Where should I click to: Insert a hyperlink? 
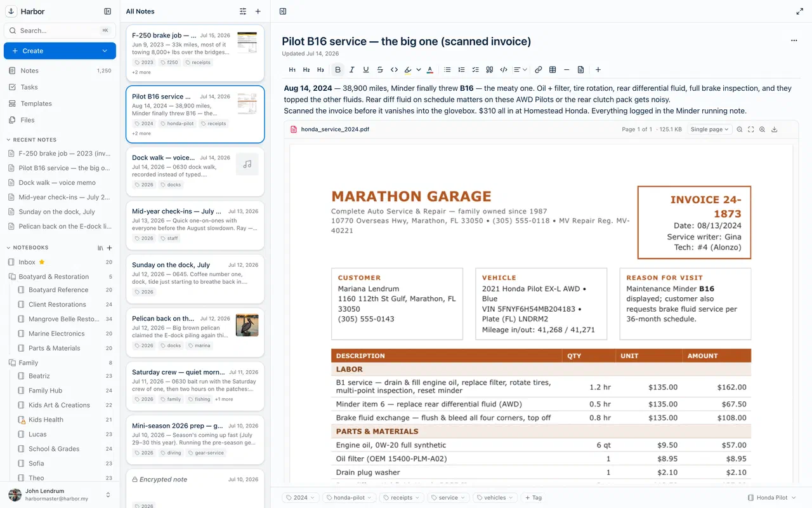(538, 70)
